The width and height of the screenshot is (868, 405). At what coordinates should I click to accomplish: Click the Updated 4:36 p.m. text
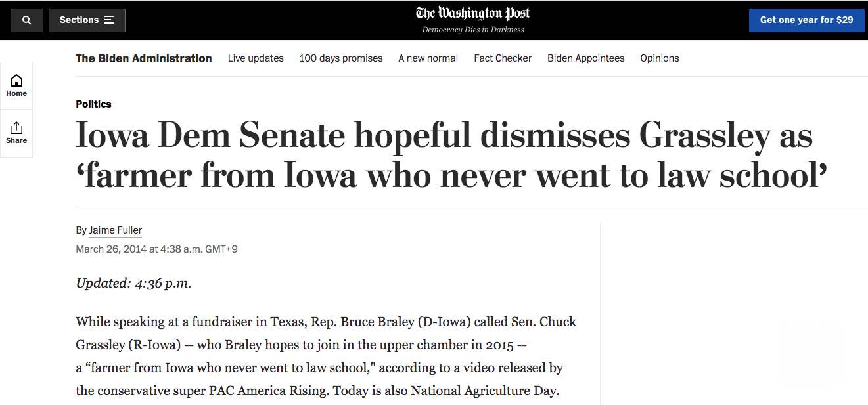click(x=133, y=284)
